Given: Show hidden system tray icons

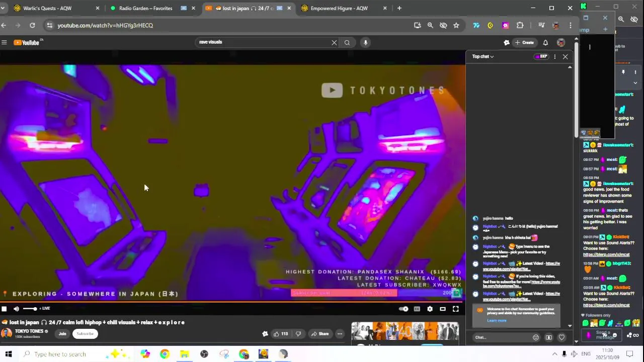Looking at the screenshot, I should coord(554,354).
